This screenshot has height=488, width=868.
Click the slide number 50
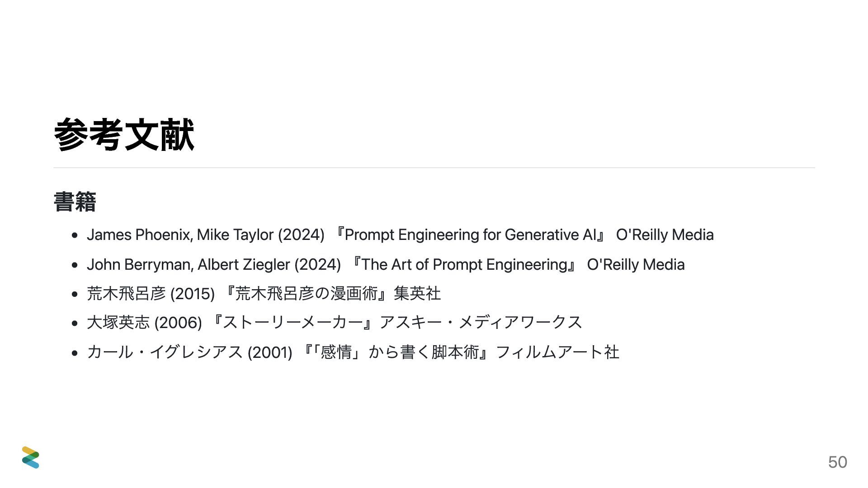click(x=837, y=462)
